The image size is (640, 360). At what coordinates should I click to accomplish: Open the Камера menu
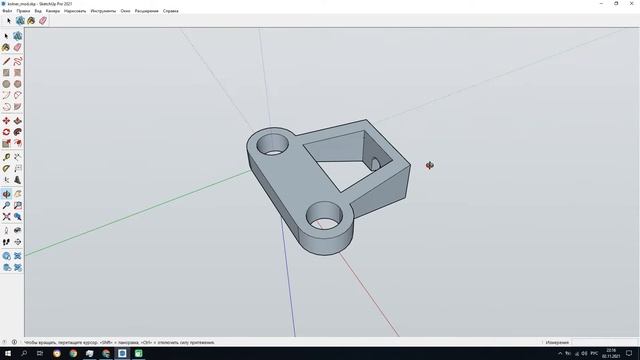coord(53,11)
